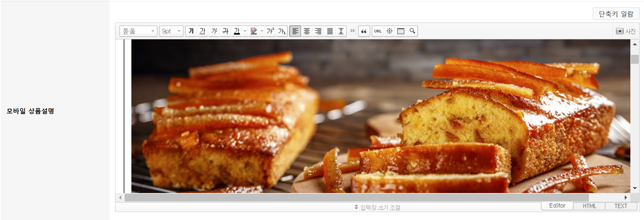Insert a URL link
The height and width of the screenshot is (220, 644).
click(x=378, y=31)
